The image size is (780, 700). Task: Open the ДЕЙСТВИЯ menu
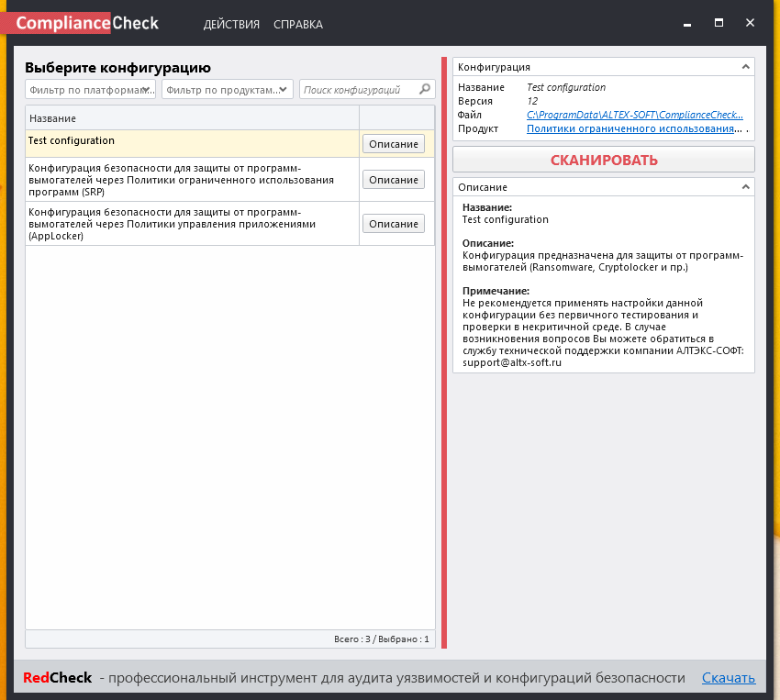click(x=231, y=25)
